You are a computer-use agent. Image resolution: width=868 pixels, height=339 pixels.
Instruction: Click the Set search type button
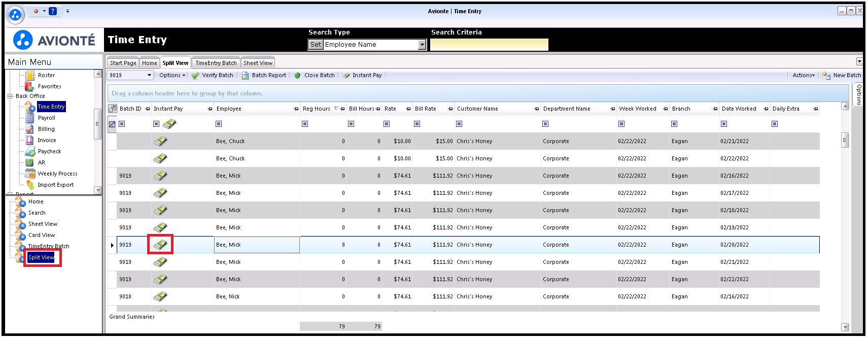pyautogui.click(x=316, y=45)
